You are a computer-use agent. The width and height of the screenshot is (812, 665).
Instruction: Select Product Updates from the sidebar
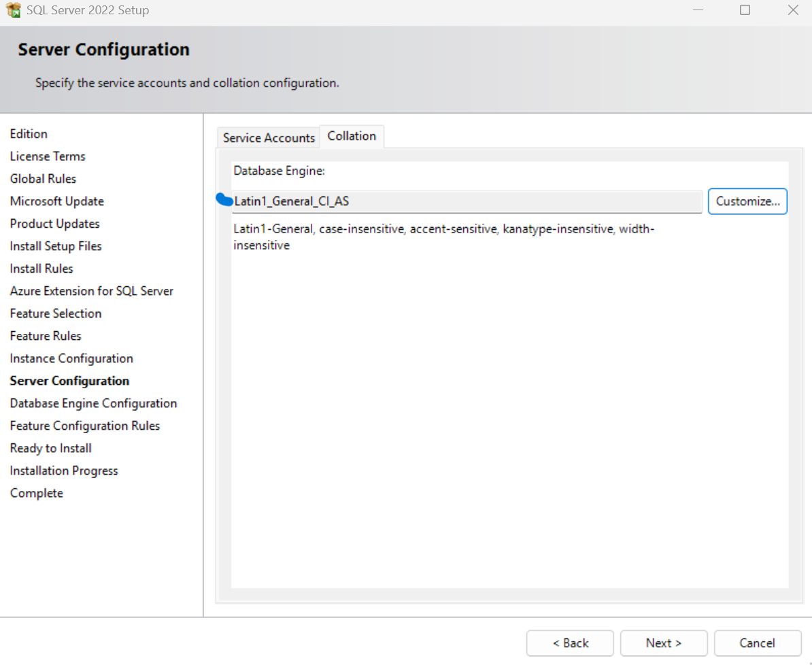(54, 223)
